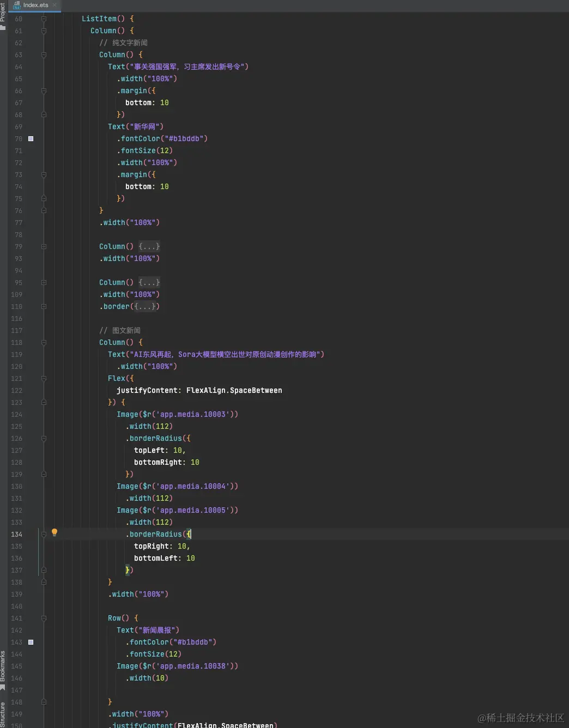Image resolution: width=569 pixels, height=728 pixels.
Task: Click "FlexAlign.SpaceBetween" on line 122
Action: click(x=234, y=390)
